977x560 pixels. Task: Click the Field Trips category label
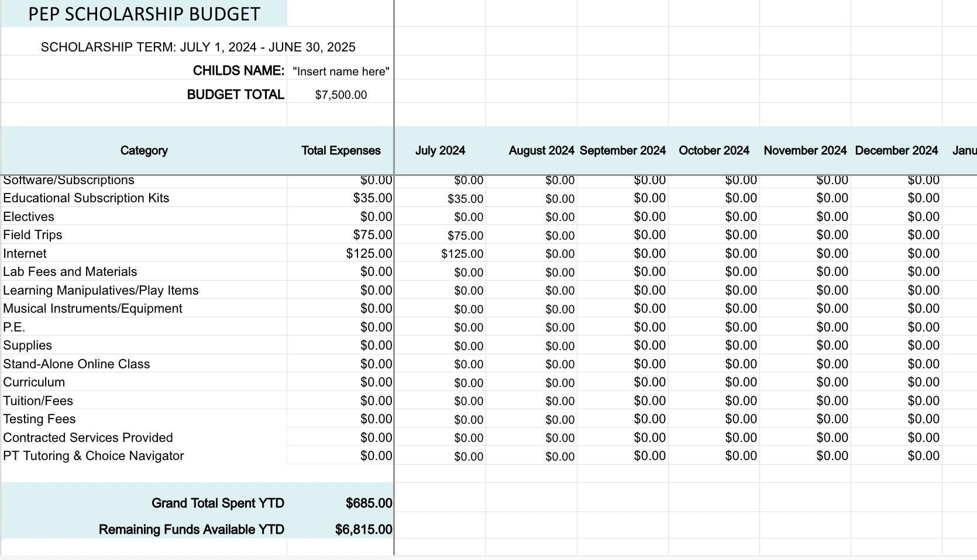point(33,235)
